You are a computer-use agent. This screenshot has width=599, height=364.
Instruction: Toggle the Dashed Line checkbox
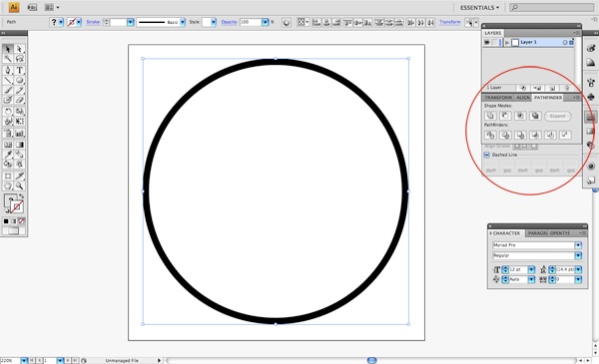pos(487,155)
